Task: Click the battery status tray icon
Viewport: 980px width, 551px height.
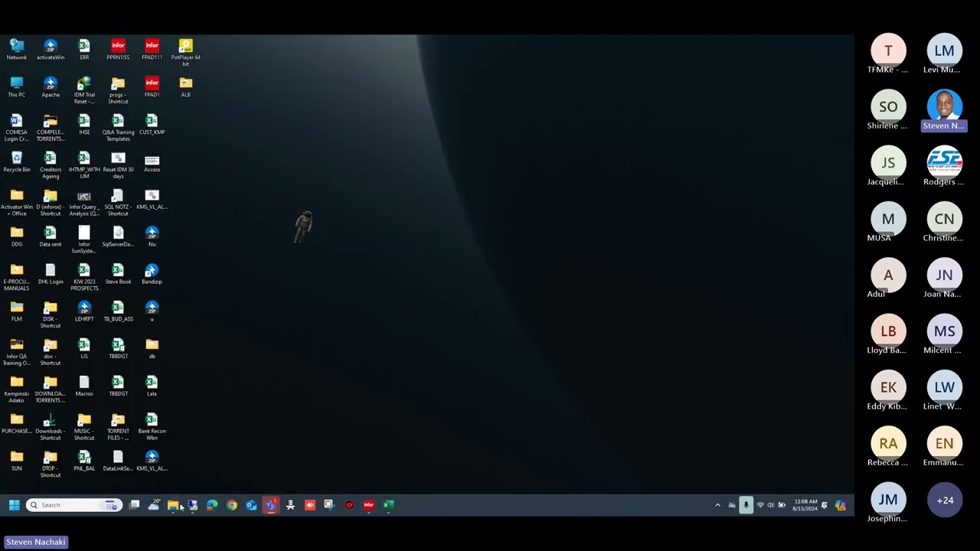Action: pos(782,505)
